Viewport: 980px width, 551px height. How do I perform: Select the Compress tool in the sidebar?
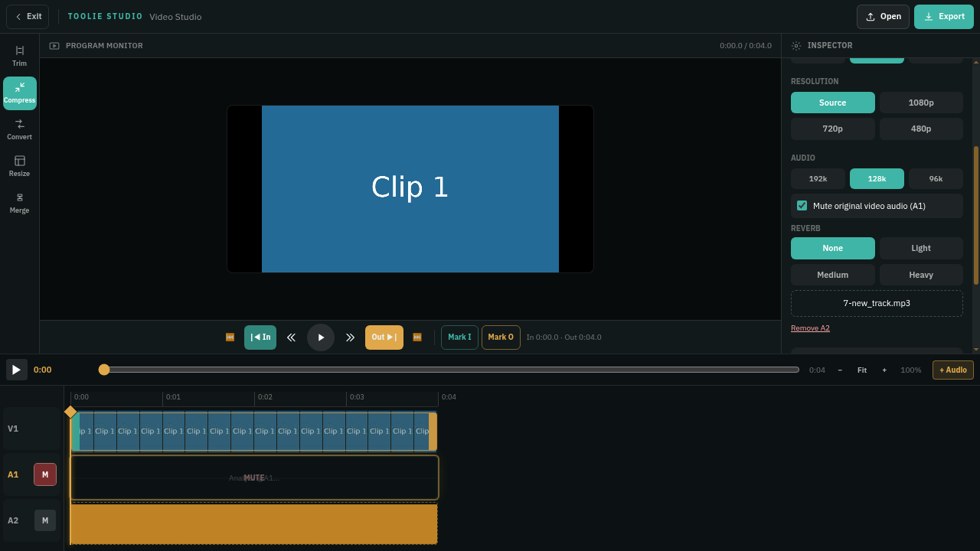(x=20, y=92)
